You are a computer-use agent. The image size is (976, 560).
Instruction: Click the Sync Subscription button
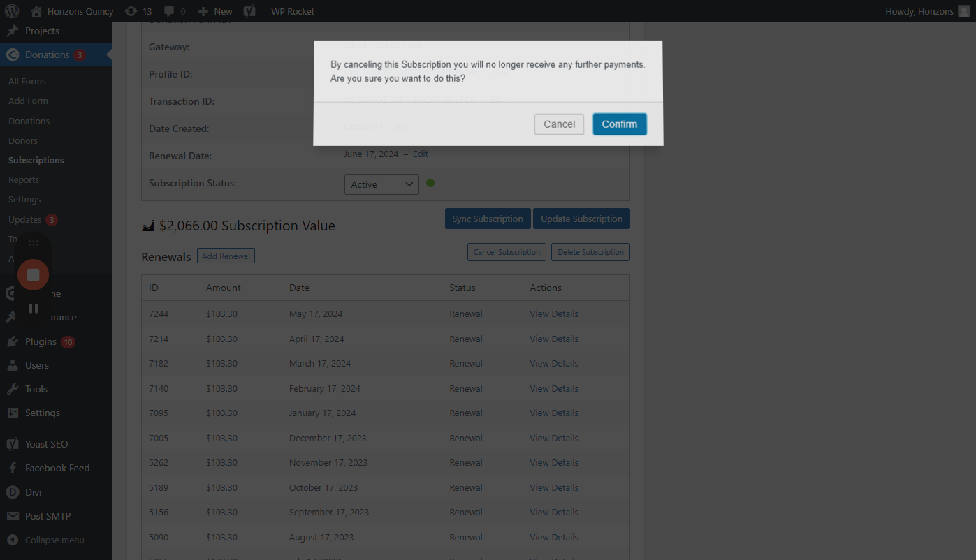click(488, 219)
